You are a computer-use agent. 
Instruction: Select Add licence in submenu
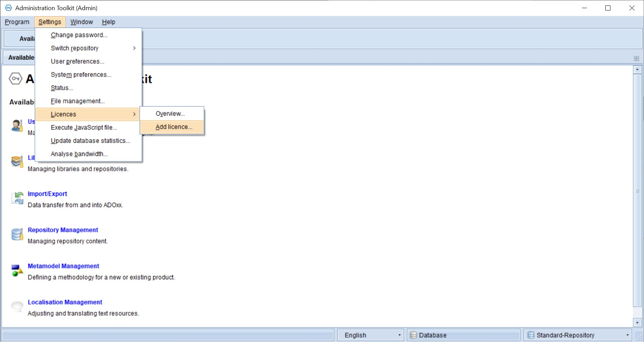(174, 127)
